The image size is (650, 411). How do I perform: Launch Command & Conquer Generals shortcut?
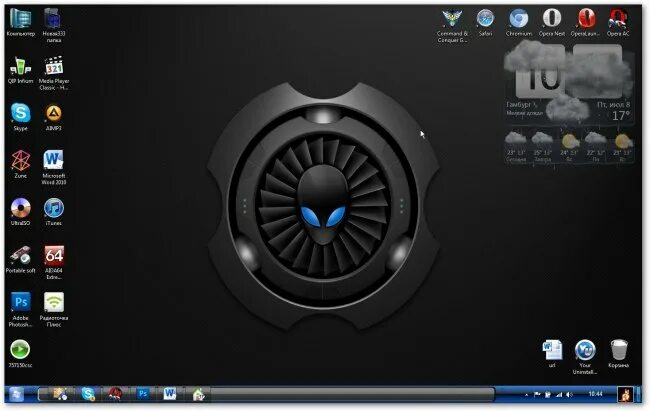click(x=452, y=25)
